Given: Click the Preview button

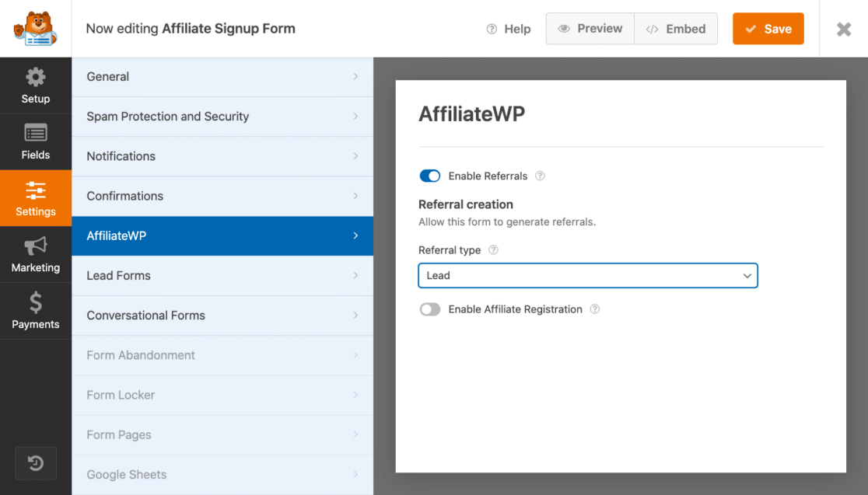Looking at the screenshot, I should pyautogui.click(x=590, y=29).
